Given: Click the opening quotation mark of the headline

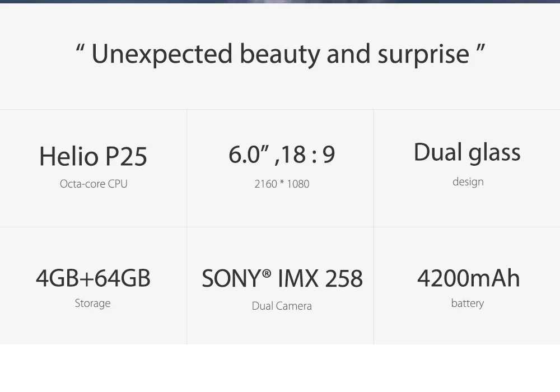Looking at the screenshot, I should coord(80,48).
